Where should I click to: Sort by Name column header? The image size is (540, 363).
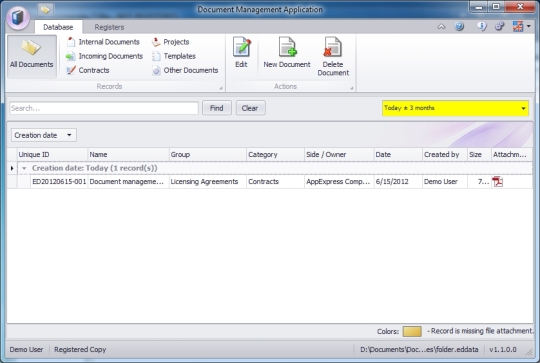128,155
